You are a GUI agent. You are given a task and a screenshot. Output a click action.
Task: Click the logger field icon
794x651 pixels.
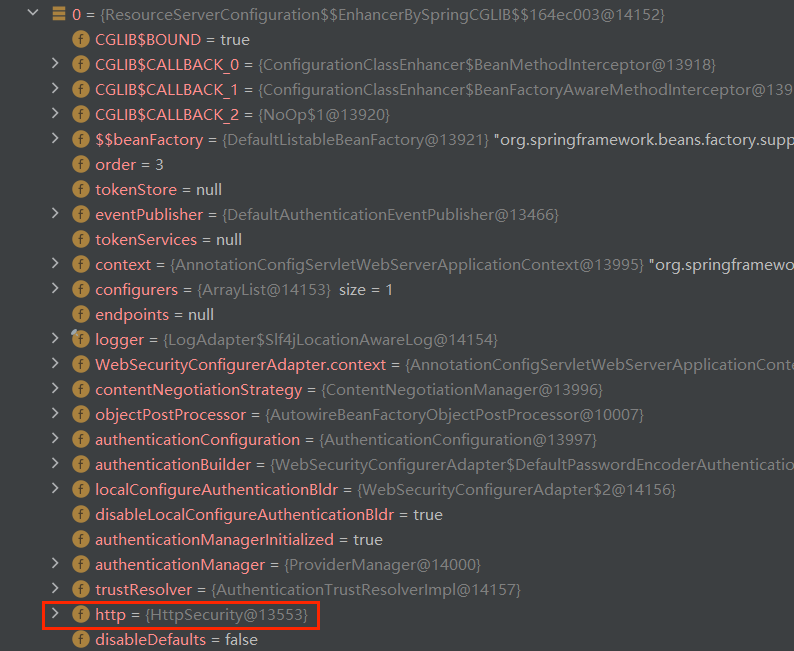(80, 340)
